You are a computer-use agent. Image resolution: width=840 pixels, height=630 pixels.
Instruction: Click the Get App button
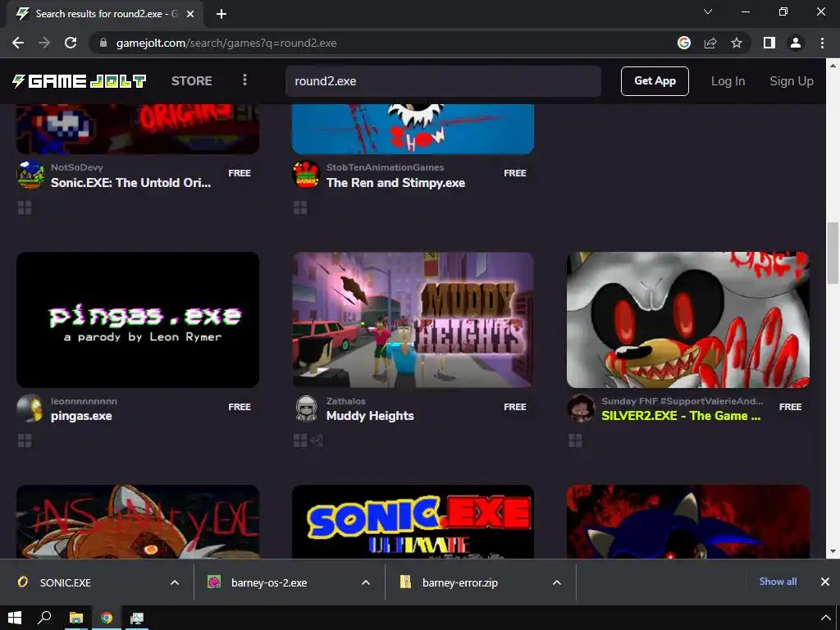[x=655, y=81]
